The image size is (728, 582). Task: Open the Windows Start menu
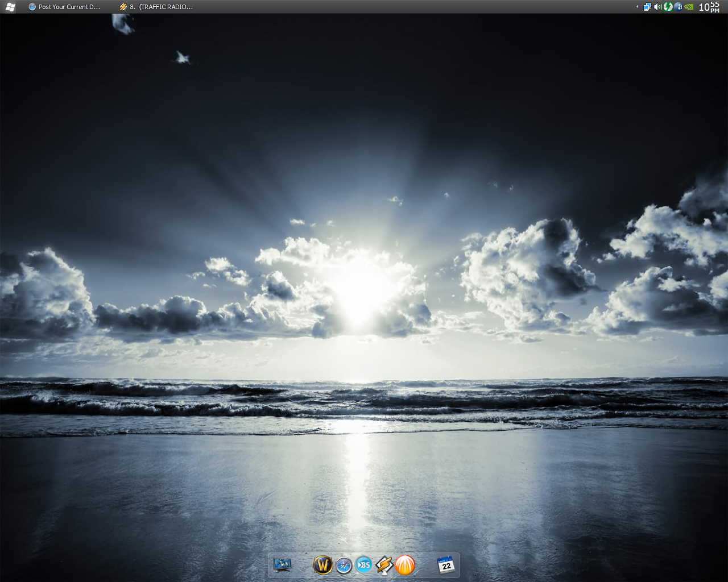pos(10,7)
